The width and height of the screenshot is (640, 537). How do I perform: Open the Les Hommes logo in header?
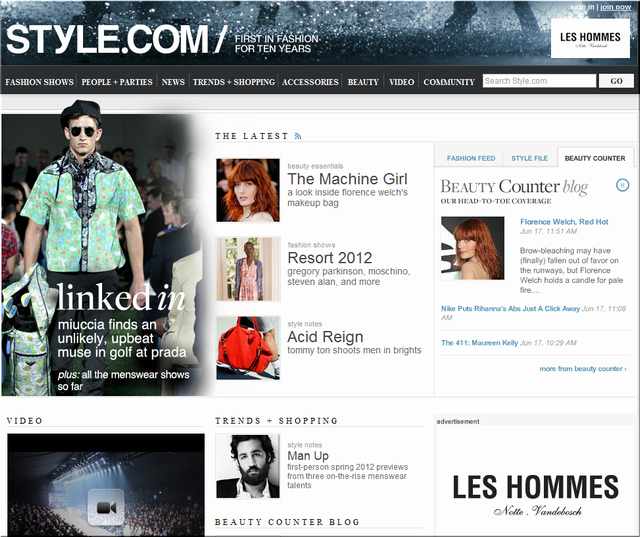pos(590,39)
